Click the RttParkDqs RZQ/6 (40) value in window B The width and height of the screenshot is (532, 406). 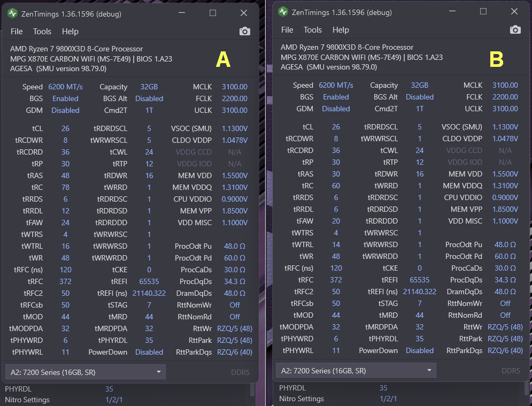505,350
